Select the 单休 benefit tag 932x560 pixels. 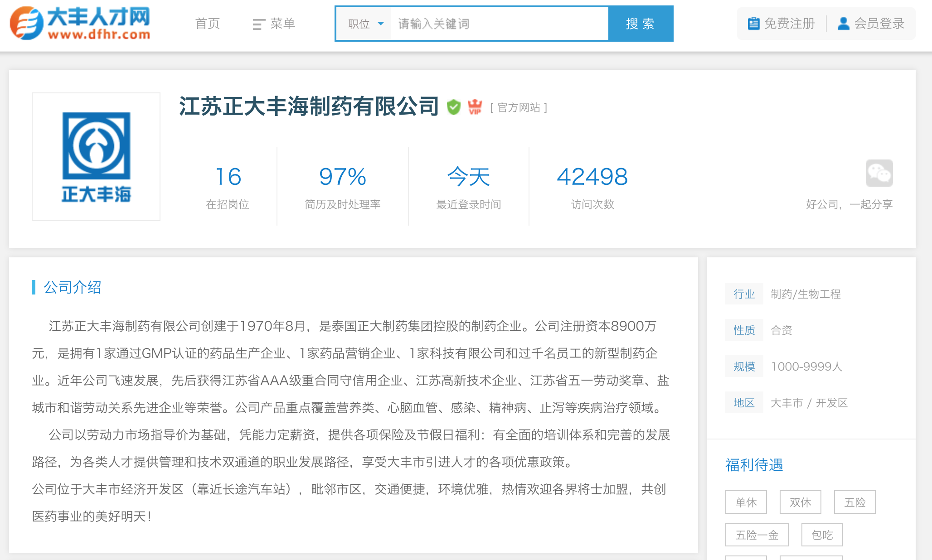click(x=746, y=502)
